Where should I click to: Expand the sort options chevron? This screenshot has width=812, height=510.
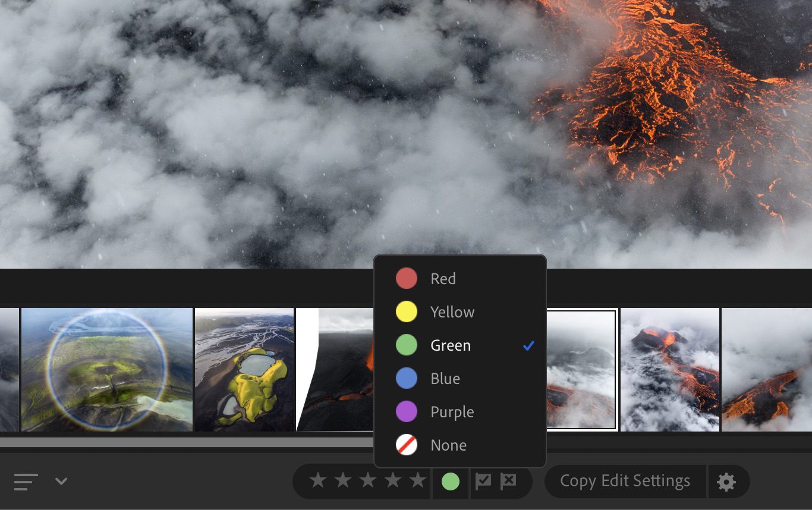pyautogui.click(x=61, y=481)
